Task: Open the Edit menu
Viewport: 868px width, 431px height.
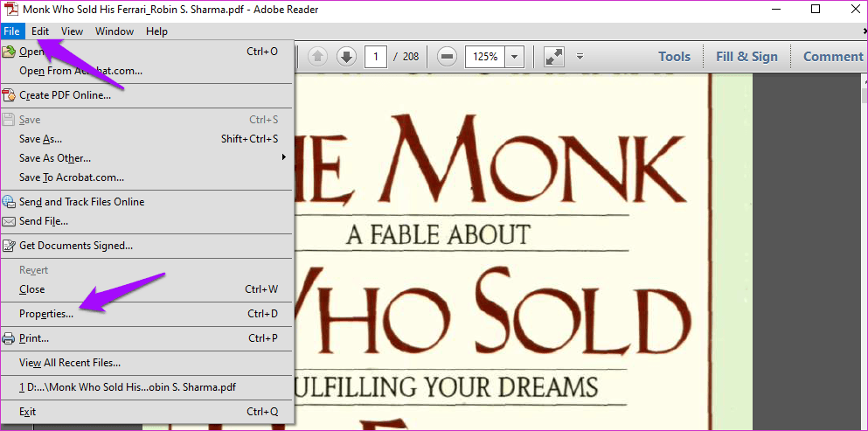Action: click(x=40, y=31)
